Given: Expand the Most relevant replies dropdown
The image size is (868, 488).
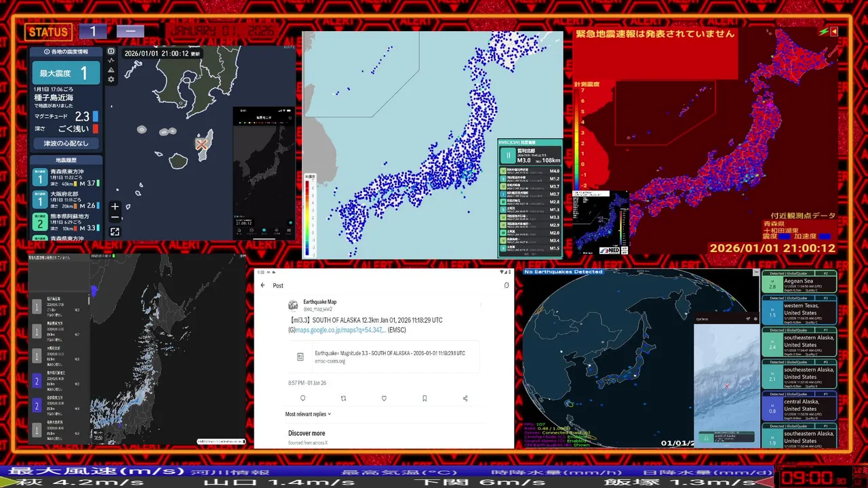Looking at the screenshot, I should [x=309, y=413].
